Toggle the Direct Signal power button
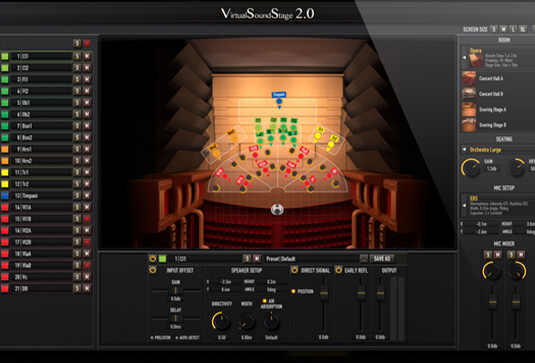 point(294,270)
